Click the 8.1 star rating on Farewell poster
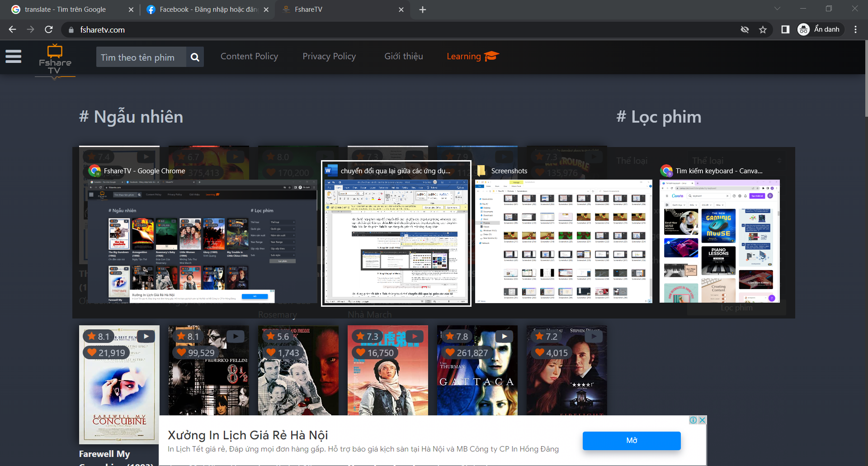Screen dimensions: 868x466 tap(98, 336)
